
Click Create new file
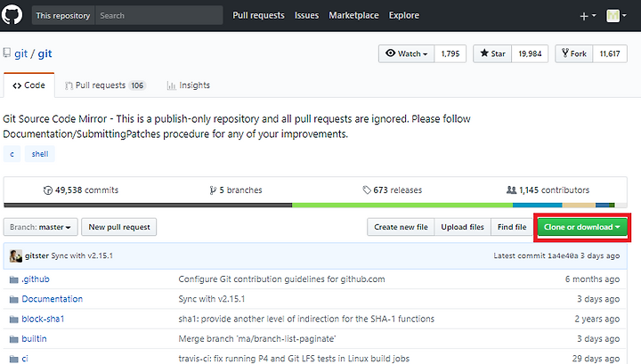pyautogui.click(x=401, y=227)
